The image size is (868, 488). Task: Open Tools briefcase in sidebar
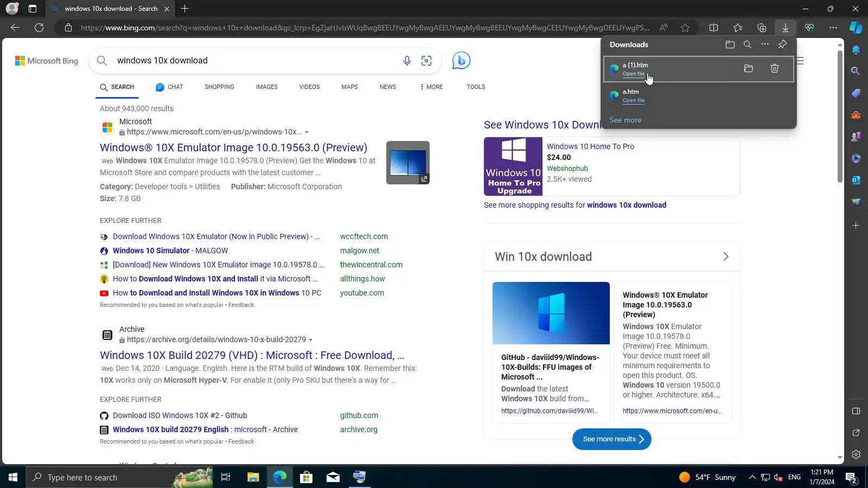[856, 115]
